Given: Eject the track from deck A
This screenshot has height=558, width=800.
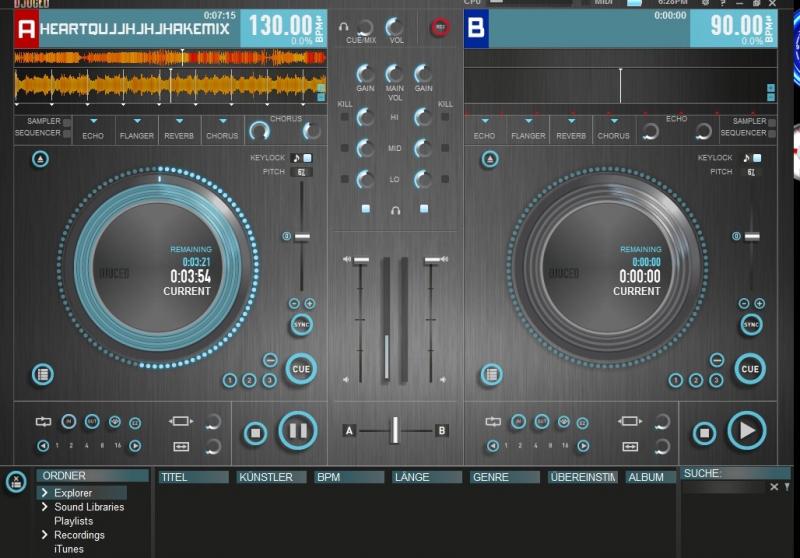Looking at the screenshot, I should click(40, 159).
